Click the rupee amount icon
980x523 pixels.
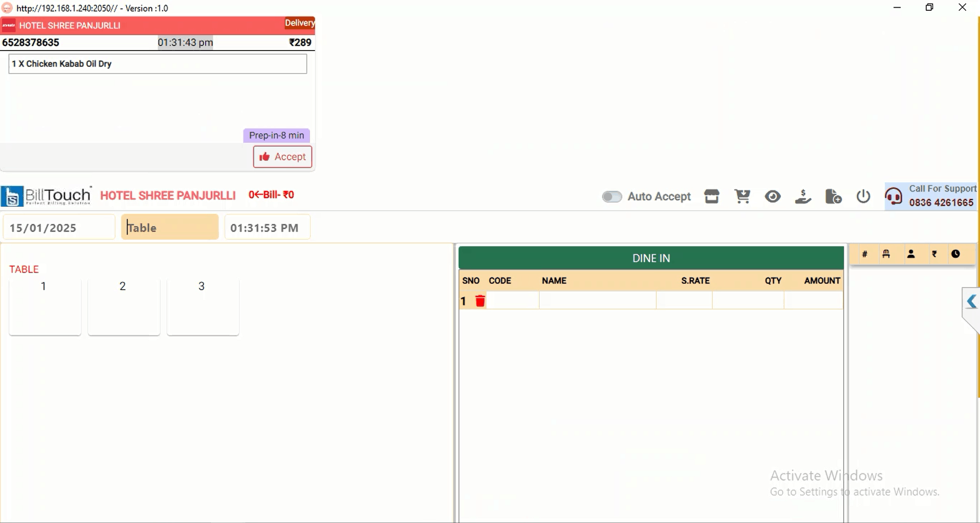(x=934, y=254)
